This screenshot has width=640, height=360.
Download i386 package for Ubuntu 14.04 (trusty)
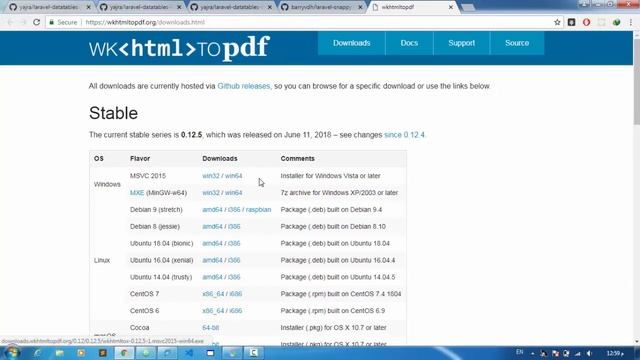point(234,277)
